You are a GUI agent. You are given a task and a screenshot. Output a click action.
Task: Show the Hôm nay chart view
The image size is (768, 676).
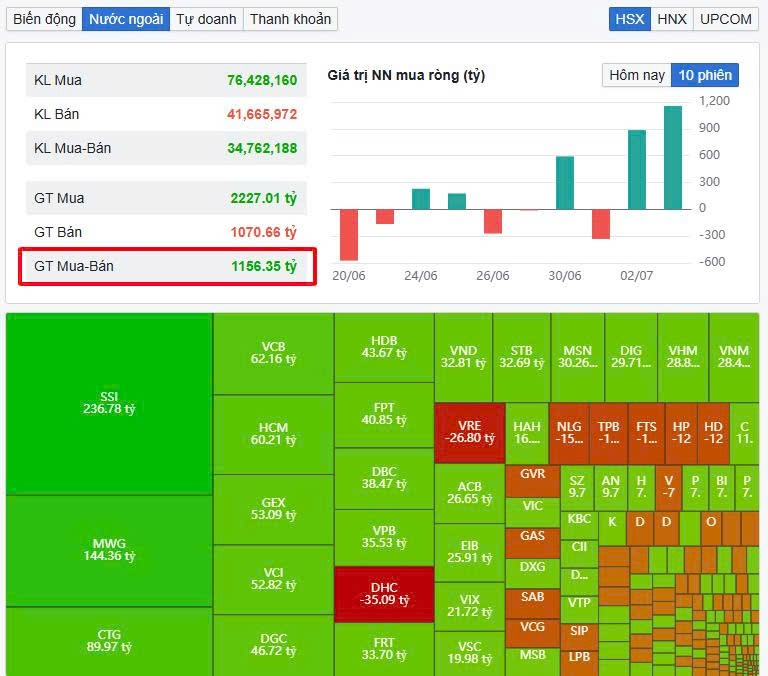637,75
